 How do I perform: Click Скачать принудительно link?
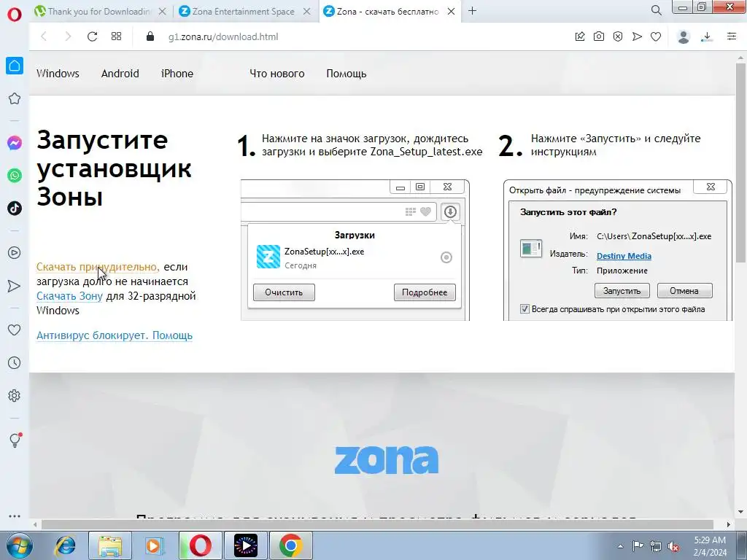98,267
